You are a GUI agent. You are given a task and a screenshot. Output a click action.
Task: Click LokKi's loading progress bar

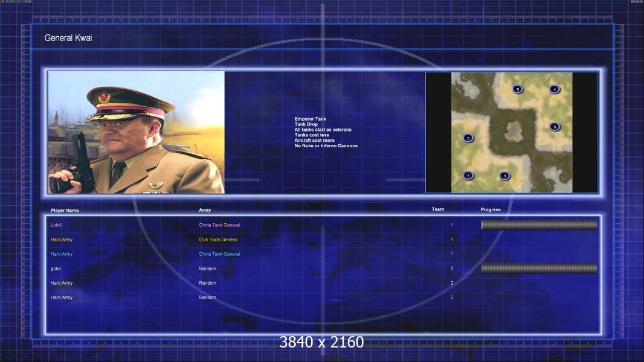(539, 224)
